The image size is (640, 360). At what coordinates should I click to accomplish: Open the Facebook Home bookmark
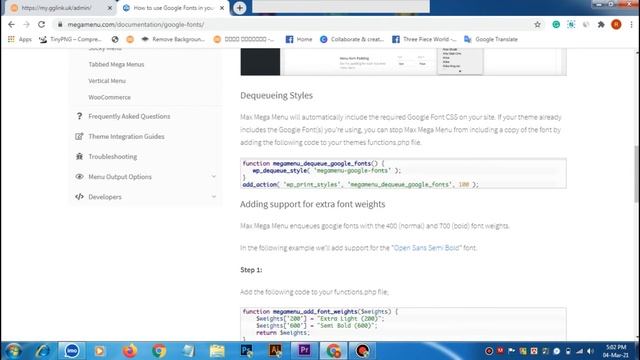coord(299,39)
